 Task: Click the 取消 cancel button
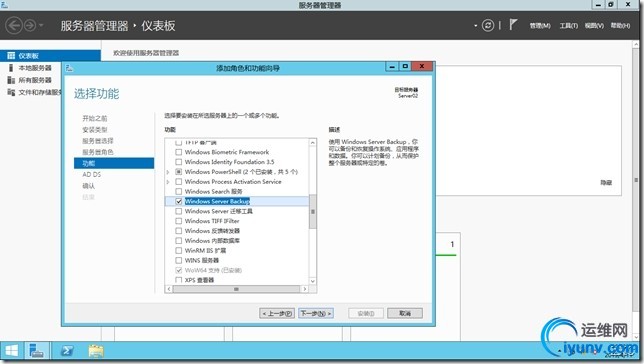point(405,313)
